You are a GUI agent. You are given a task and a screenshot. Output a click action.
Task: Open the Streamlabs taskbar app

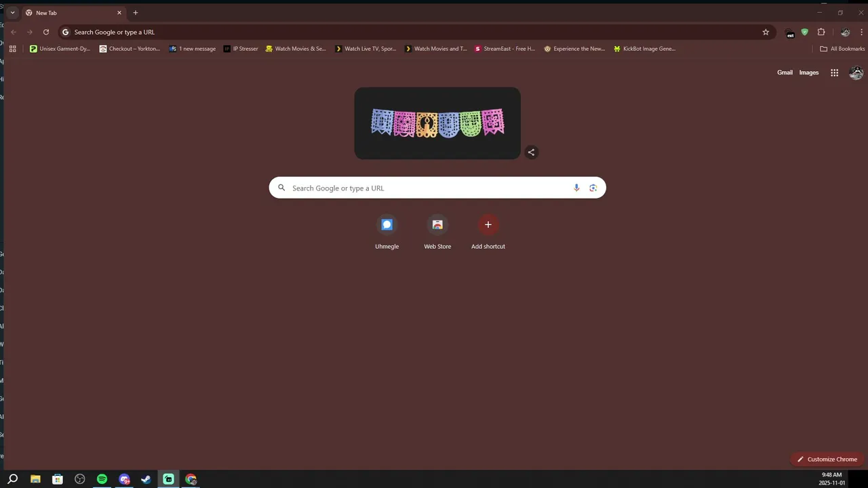click(x=168, y=479)
